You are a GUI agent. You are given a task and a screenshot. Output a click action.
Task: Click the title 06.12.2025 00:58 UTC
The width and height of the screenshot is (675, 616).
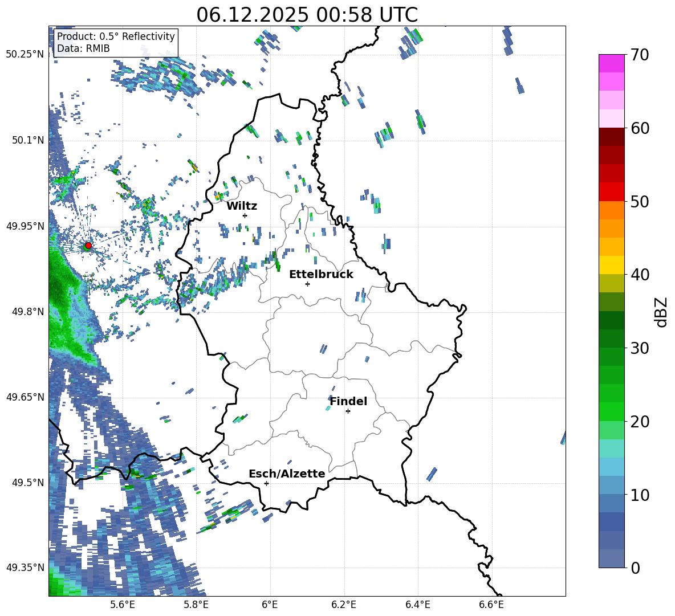click(x=307, y=15)
